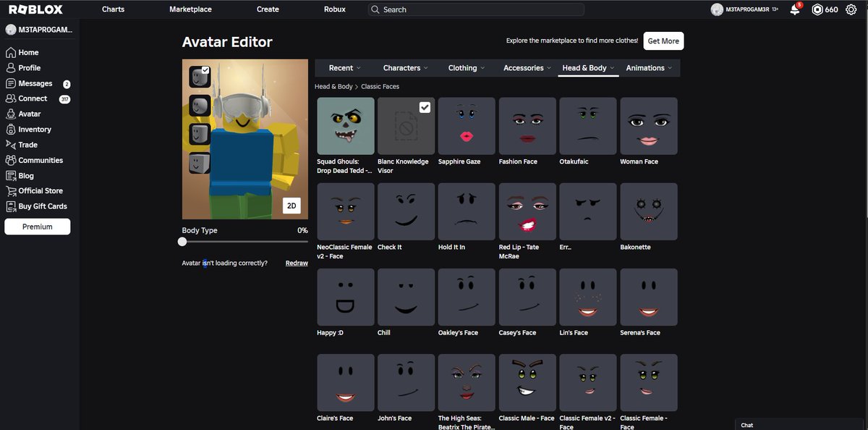Equip the Hold It In face
The width and height of the screenshot is (868, 430).
[467, 211]
